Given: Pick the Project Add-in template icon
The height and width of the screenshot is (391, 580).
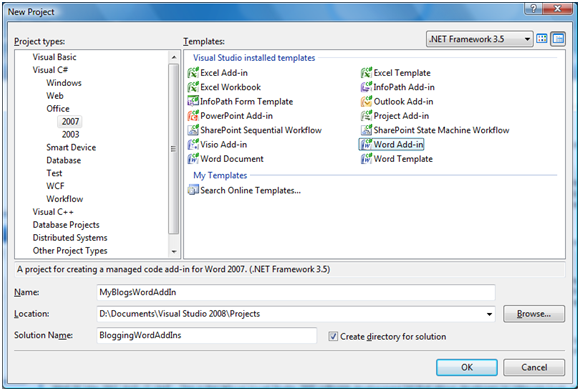Looking at the screenshot, I should (x=366, y=116).
